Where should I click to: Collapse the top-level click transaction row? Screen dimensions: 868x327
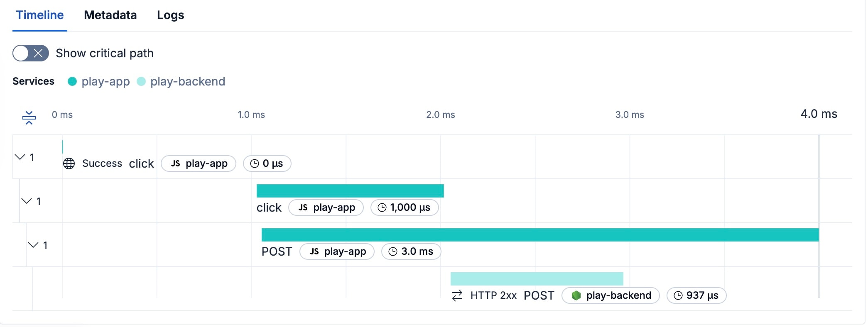pos(20,157)
